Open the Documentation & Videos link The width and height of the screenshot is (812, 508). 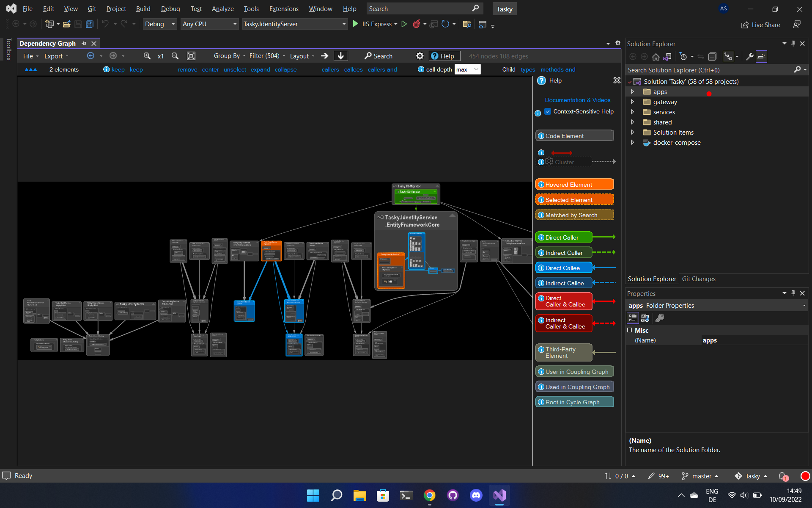[x=577, y=100]
